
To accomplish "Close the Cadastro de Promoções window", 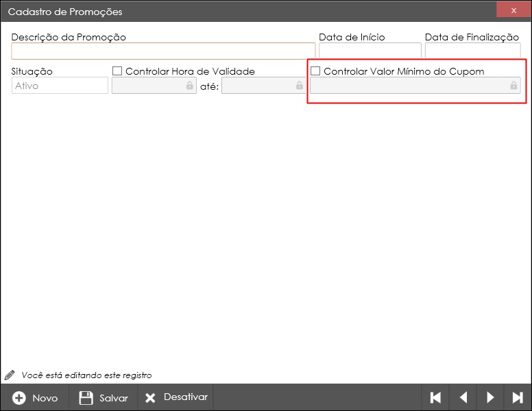I will (513, 10).
